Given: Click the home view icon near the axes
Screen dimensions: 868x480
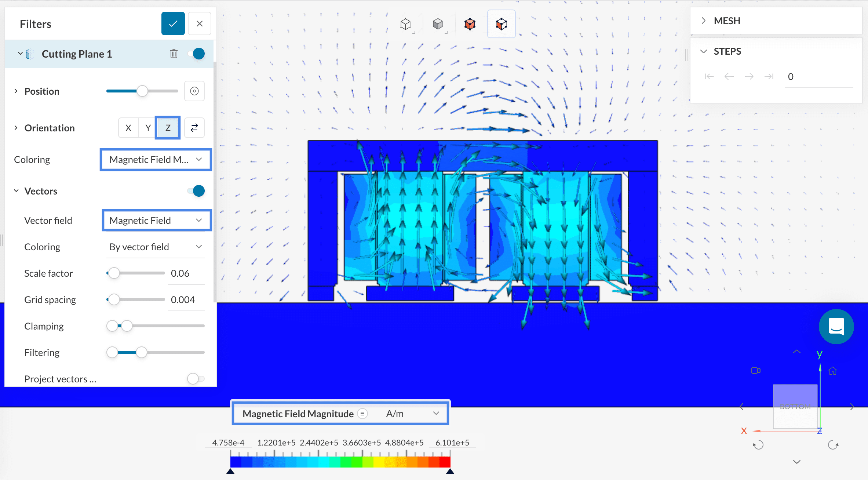Looking at the screenshot, I should (834, 371).
